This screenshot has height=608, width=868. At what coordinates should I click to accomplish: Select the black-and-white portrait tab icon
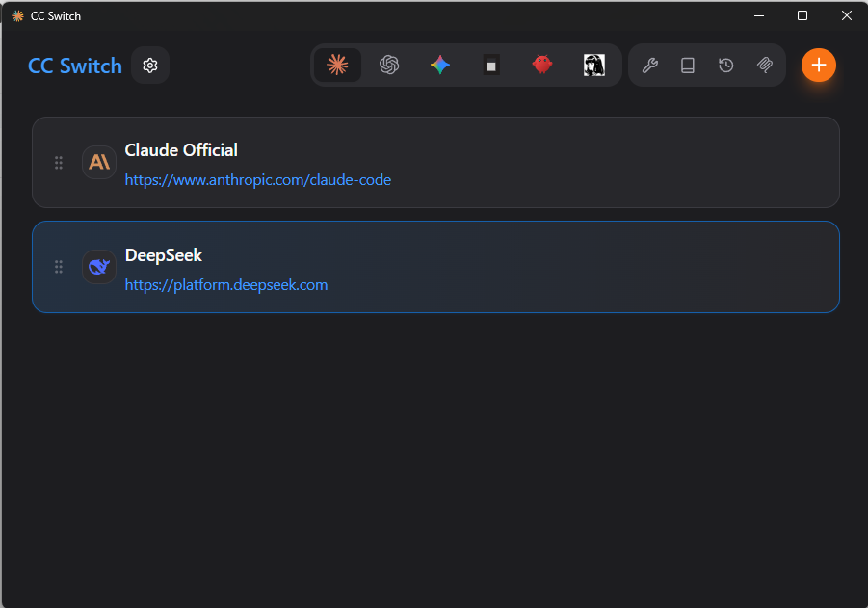coord(594,66)
